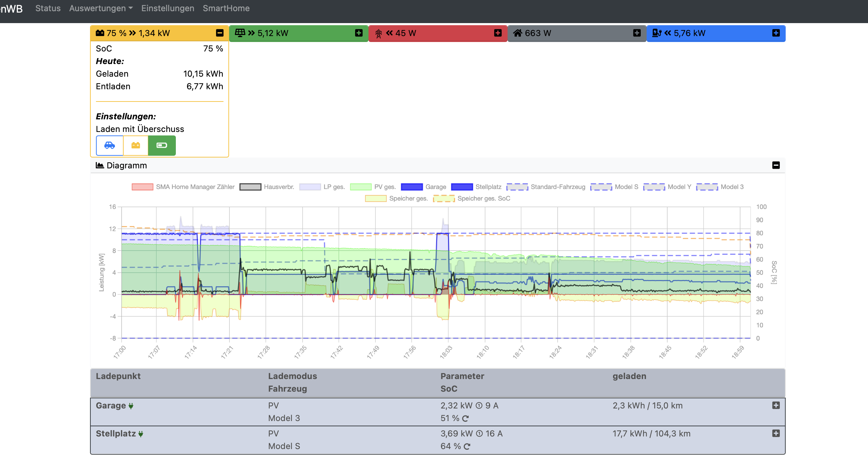Click SoC refresh icon for Model 3
Viewport: 868px width, 469px height.
click(x=466, y=419)
